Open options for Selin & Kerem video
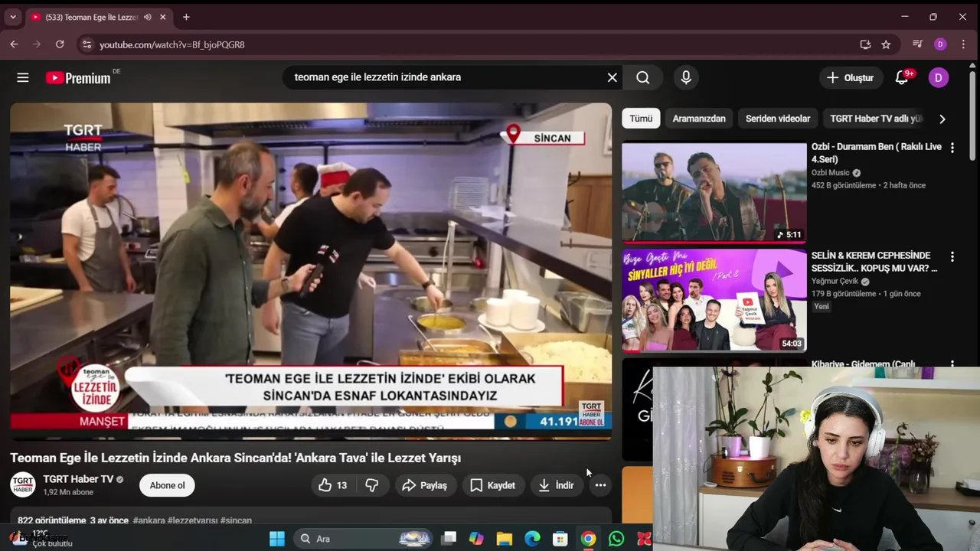This screenshot has height=551, width=980. tap(952, 256)
